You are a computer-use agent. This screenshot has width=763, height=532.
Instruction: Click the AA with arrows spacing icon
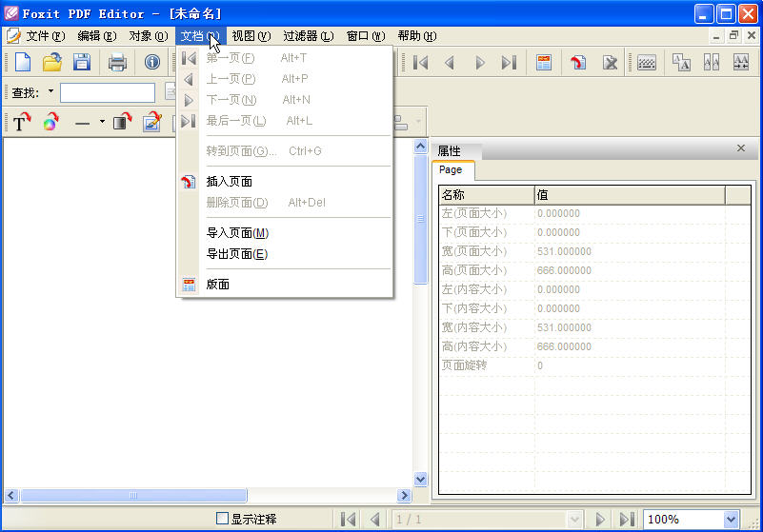coord(741,62)
